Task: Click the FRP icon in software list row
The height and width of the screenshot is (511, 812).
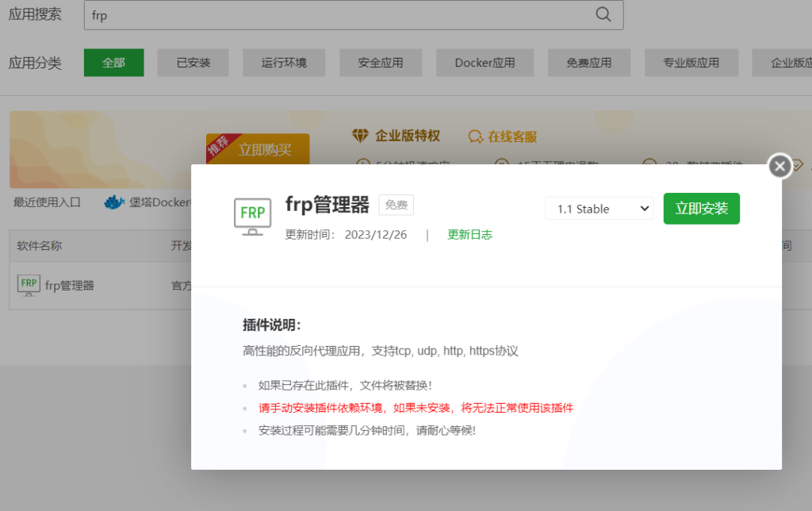Action: 29,285
